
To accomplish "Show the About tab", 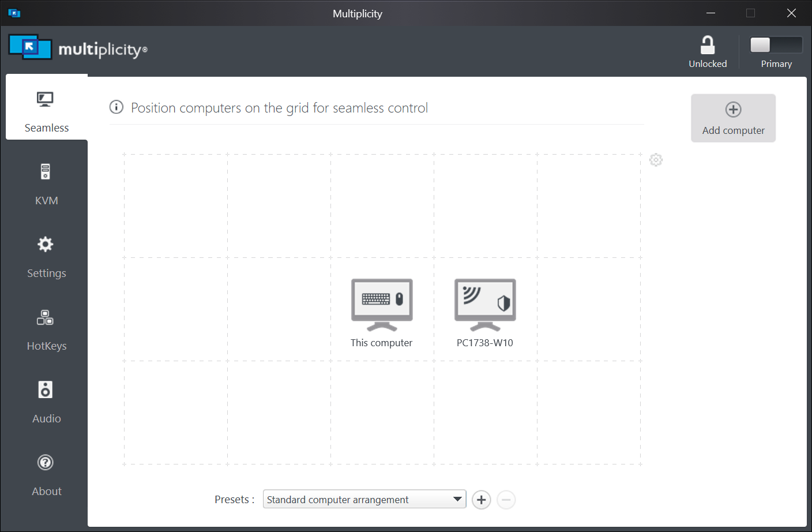I will pos(47,475).
